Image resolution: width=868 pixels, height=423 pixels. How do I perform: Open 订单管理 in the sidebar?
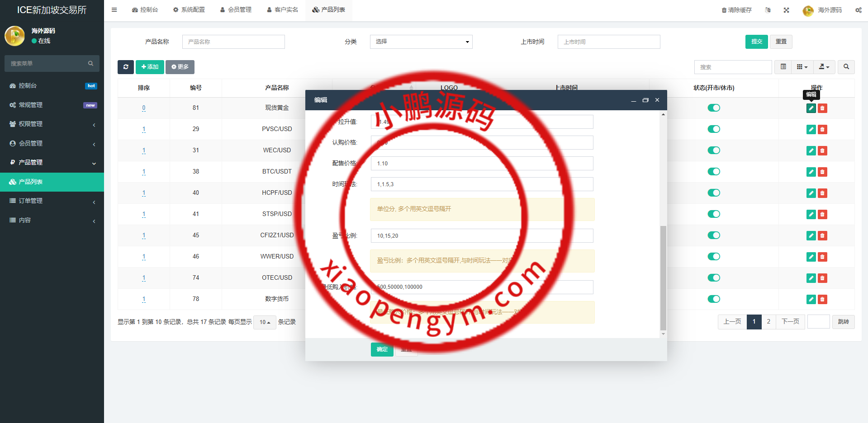point(52,201)
